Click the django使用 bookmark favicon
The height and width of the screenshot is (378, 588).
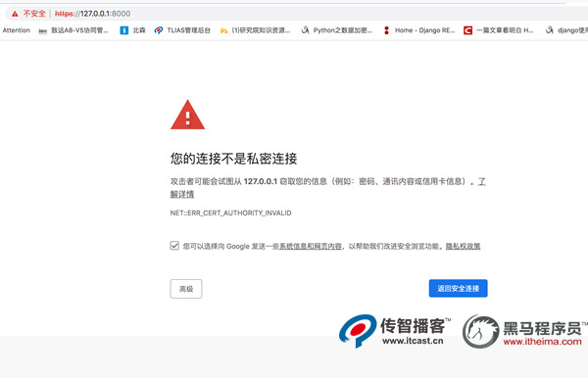click(x=550, y=30)
